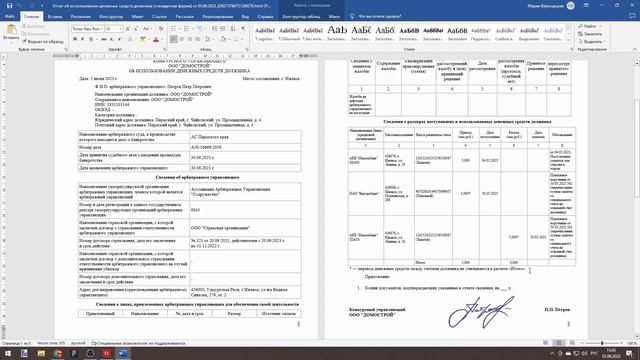Image resolution: width=640 pixels, height=360 pixels.
Task: Click the Bullets list icon
Action: [174, 29]
